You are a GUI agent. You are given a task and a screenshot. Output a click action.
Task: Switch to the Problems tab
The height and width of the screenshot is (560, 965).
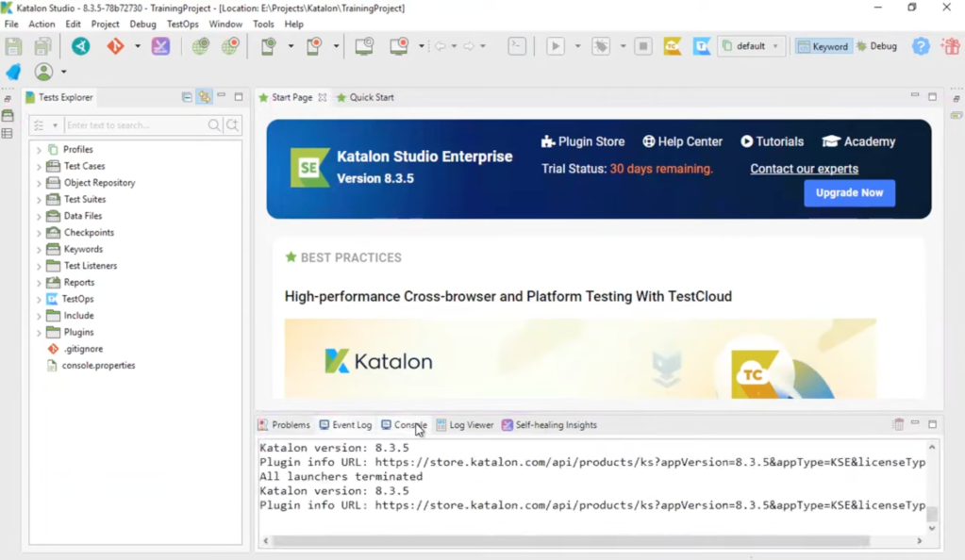284,424
